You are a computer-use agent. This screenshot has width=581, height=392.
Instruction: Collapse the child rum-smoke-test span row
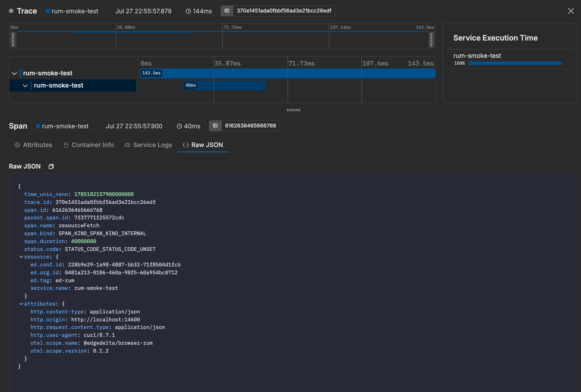coord(25,86)
